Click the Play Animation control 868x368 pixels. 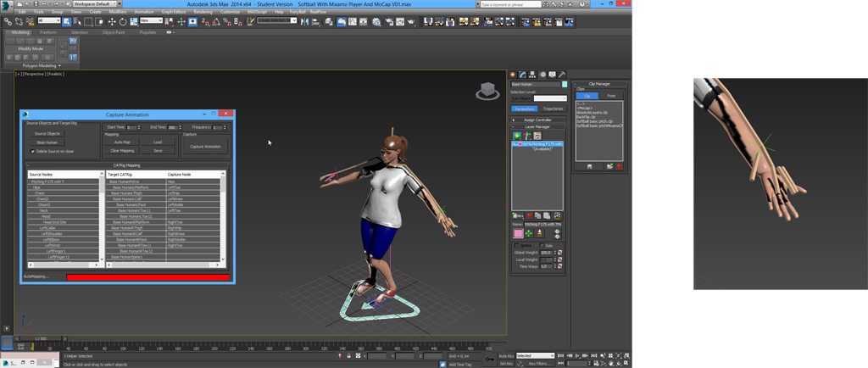click(x=577, y=355)
